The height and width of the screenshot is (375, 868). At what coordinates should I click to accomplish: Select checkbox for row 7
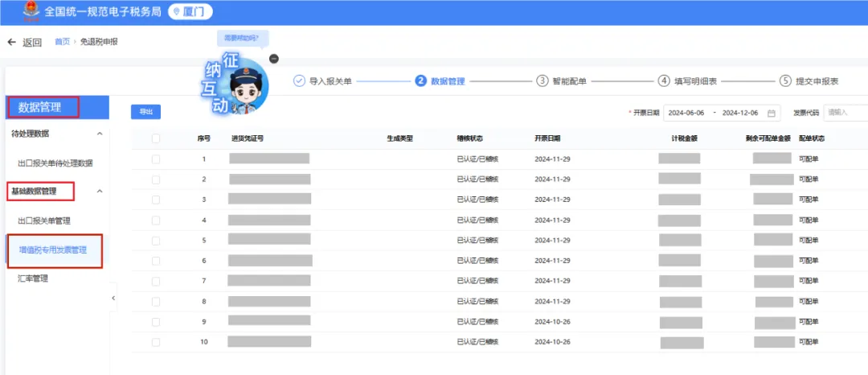click(156, 282)
